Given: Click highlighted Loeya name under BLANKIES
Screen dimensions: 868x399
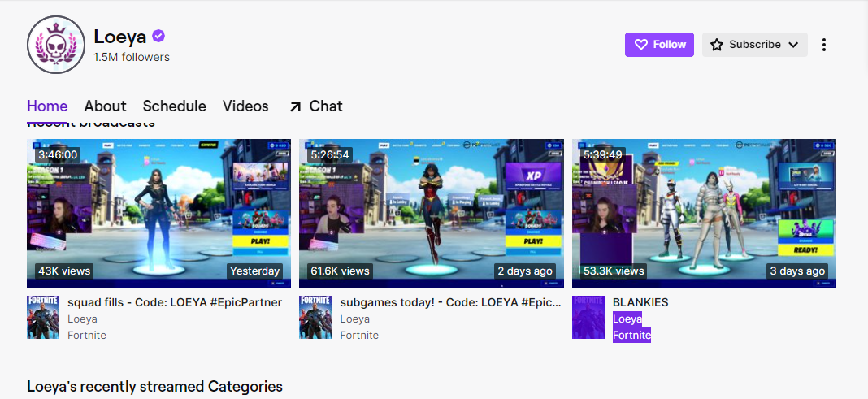Looking at the screenshot, I should 627,319.
